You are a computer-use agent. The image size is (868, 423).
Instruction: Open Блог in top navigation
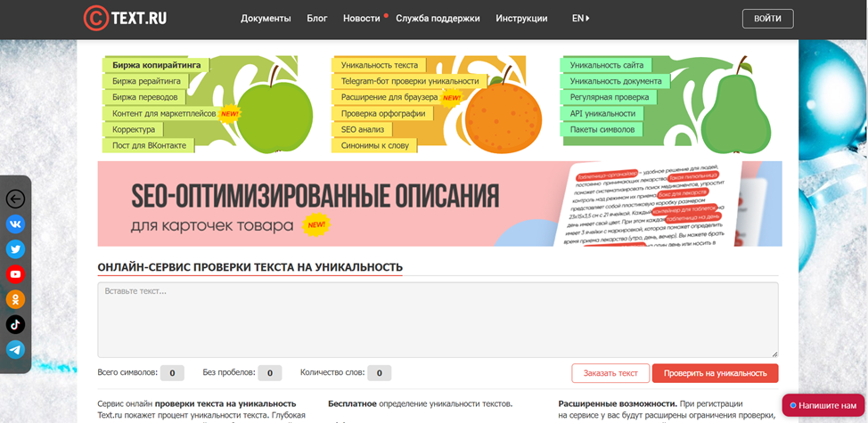pos(317,18)
